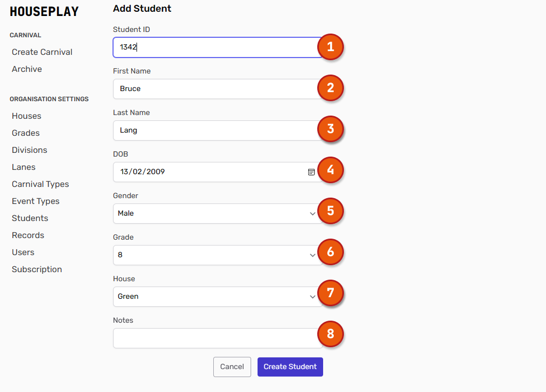Navigate to Grades settings
The height and width of the screenshot is (392, 546).
pos(26,133)
